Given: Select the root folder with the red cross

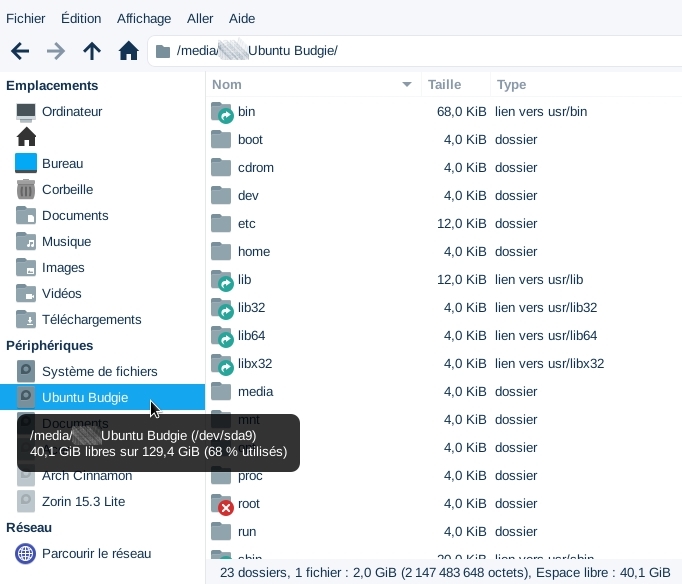Looking at the screenshot, I should pos(248,503).
